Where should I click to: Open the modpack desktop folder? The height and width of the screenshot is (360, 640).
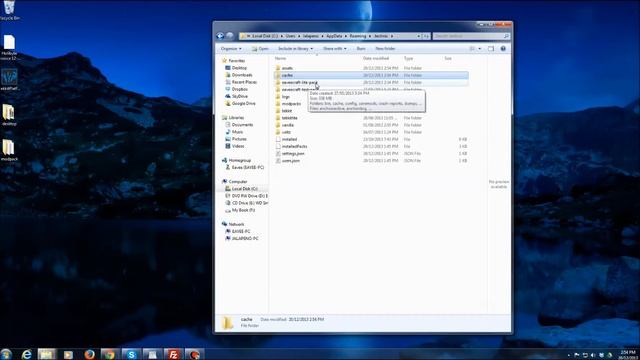(9, 150)
